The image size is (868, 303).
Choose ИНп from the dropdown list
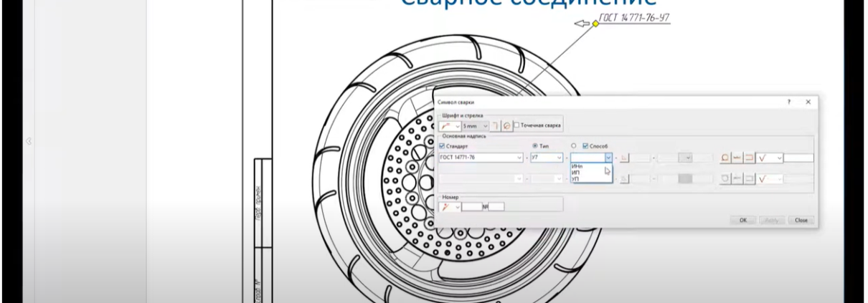tap(577, 166)
